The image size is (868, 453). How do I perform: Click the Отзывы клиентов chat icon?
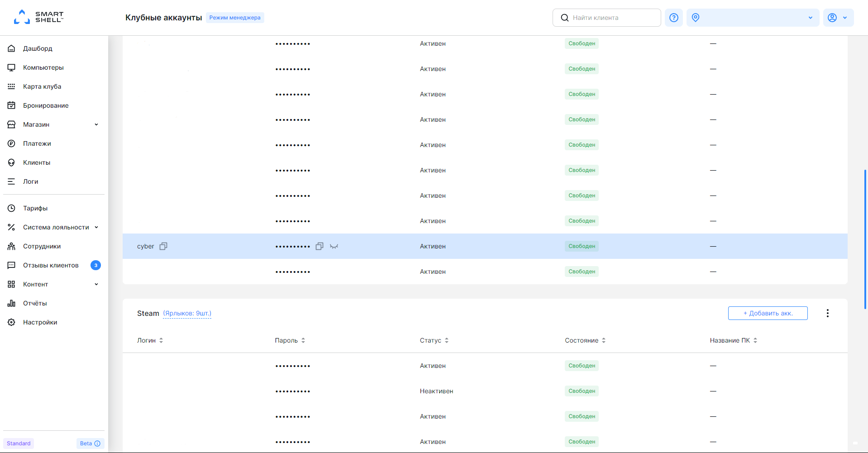pos(11,265)
